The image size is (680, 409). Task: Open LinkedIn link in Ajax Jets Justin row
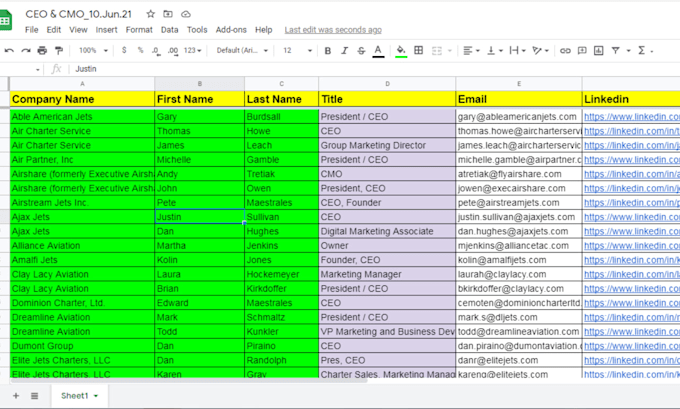631,217
